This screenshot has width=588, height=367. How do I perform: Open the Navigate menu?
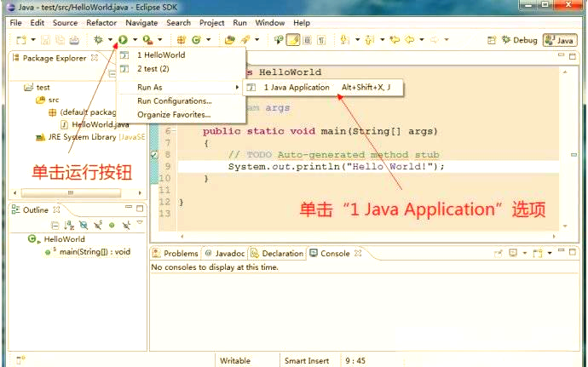click(141, 23)
